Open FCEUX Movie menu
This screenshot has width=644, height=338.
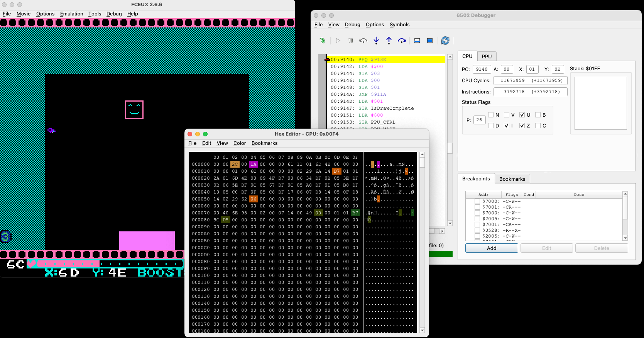pyautogui.click(x=24, y=14)
